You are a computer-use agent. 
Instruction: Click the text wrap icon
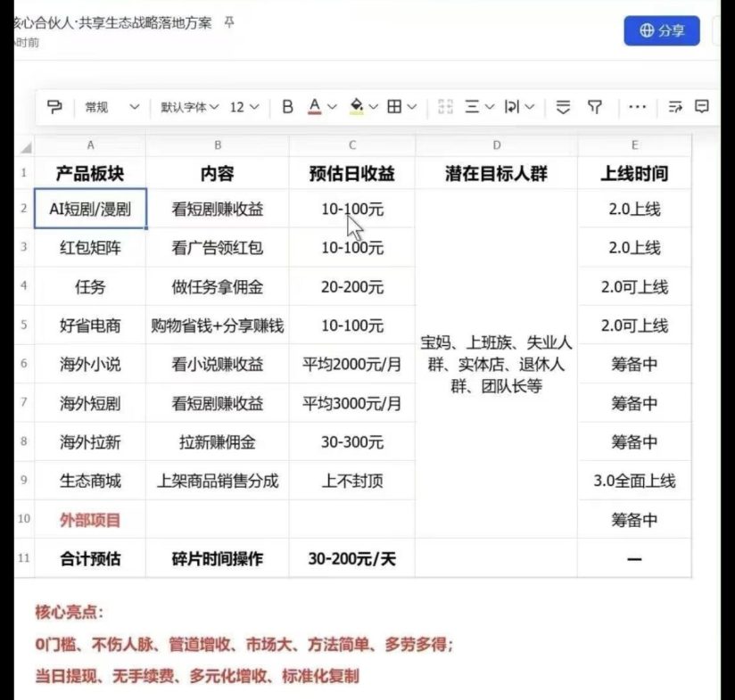[x=511, y=107]
